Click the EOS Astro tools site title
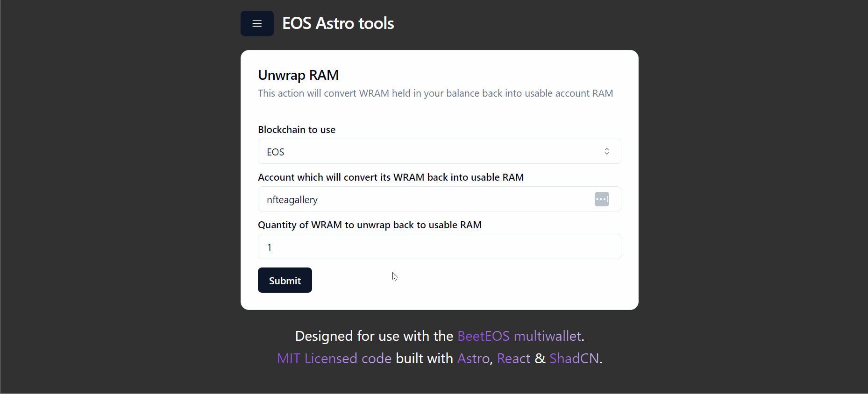The image size is (868, 394). click(x=338, y=23)
